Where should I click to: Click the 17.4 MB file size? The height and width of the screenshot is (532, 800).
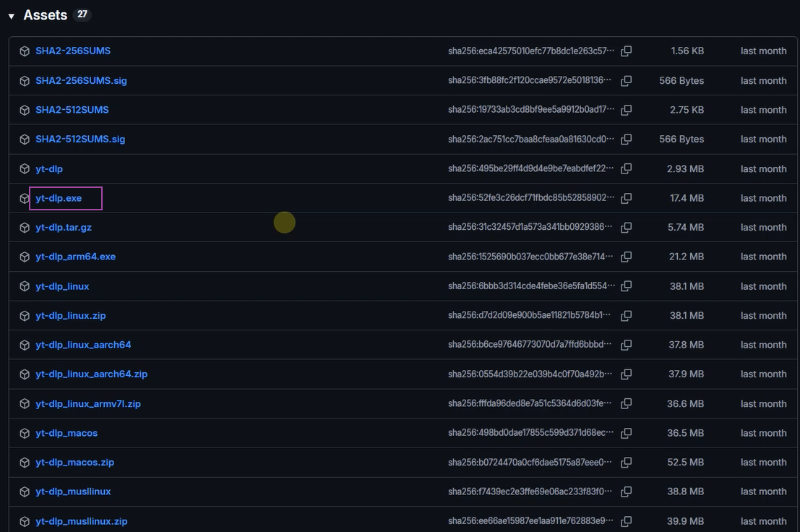click(687, 198)
